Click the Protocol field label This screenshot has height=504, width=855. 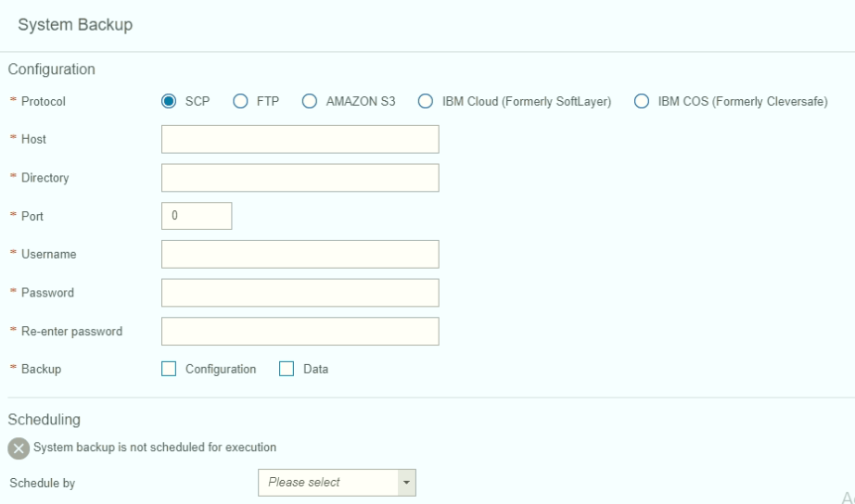click(43, 101)
